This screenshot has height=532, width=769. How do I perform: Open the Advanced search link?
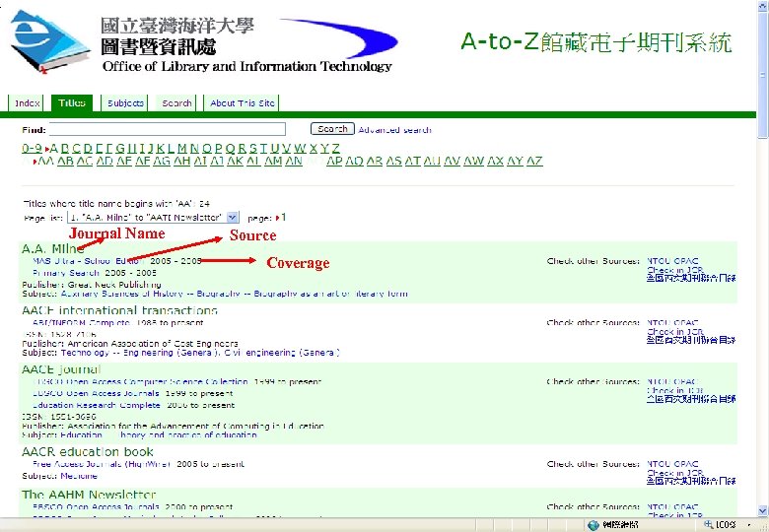(394, 130)
